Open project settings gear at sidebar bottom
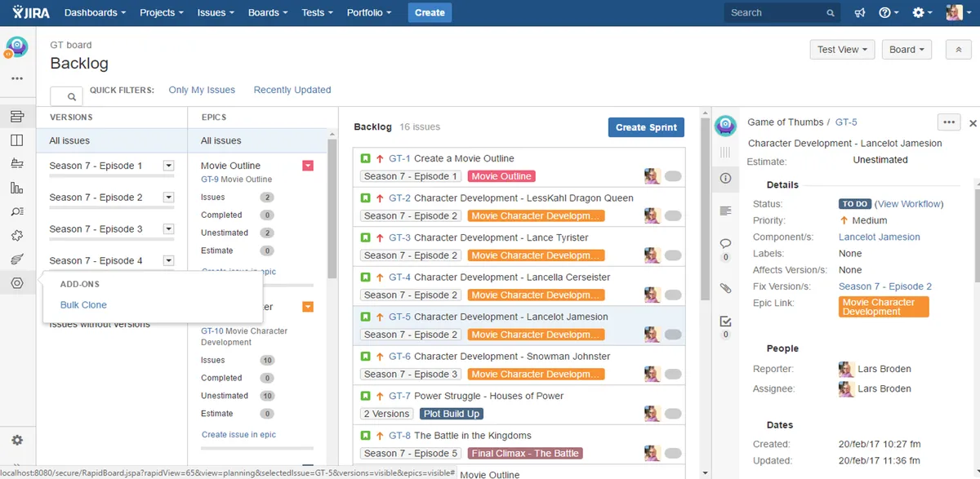The height and width of the screenshot is (479, 980). point(17,440)
